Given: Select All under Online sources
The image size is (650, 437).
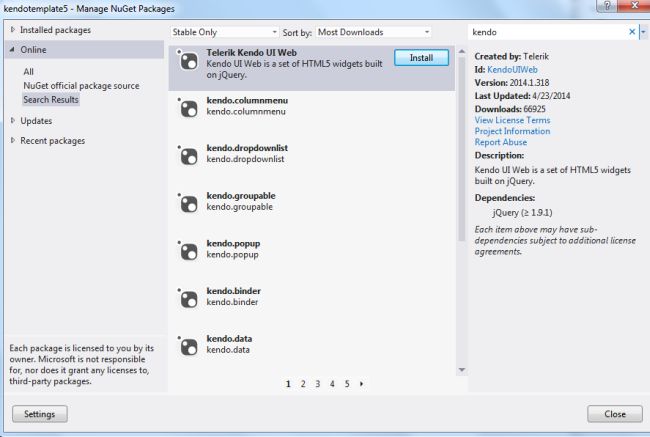Looking at the screenshot, I should (29, 72).
